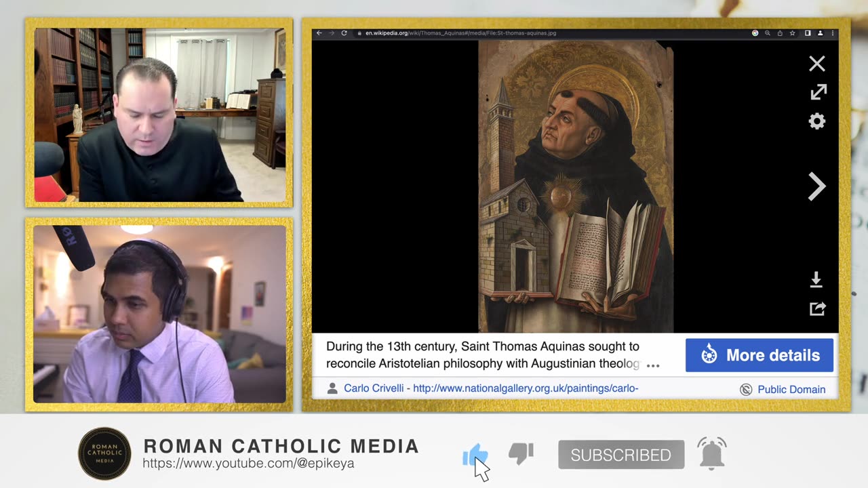Click the youtube.com/@epikeya channel URL
Screen dimensions: 868x488
[x=248, y=464]
